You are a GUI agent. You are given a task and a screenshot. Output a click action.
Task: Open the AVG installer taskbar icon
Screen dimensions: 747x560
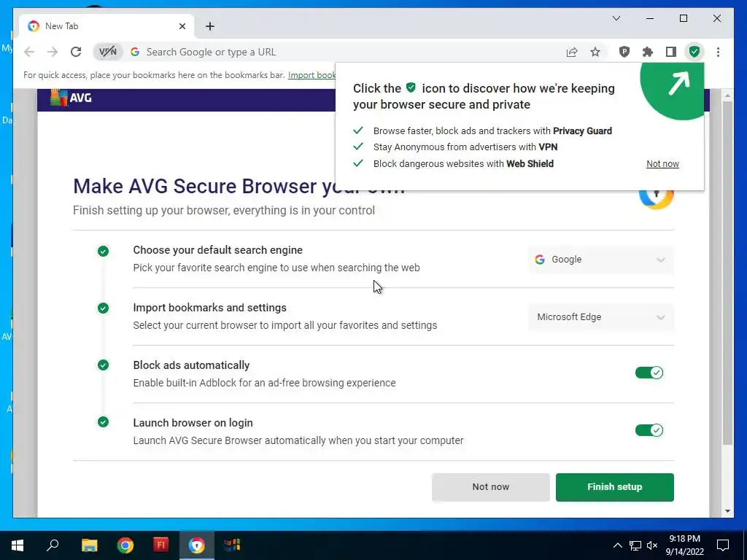point(232,545)
